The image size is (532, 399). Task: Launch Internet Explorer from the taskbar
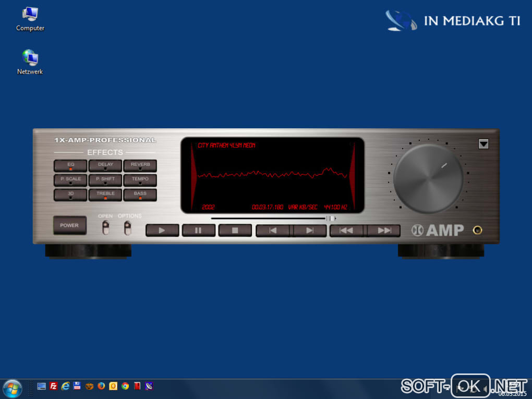coord(65,386)
